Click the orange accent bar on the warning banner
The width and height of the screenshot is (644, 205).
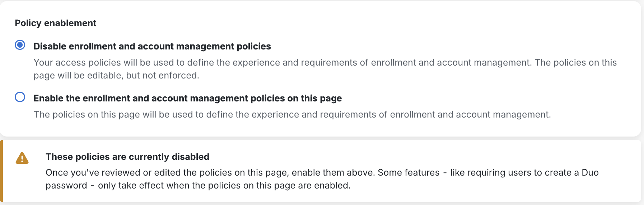(x=1, y=171)
